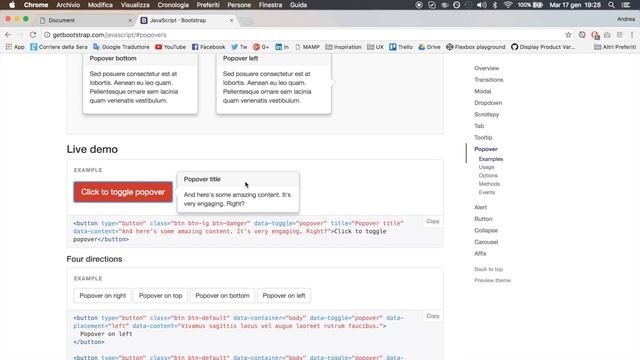Go to Transitions in the sidebar
Image resolution: width=640 pixels, height=360 pixels.
pyautogui.click(x=489, y=80)
